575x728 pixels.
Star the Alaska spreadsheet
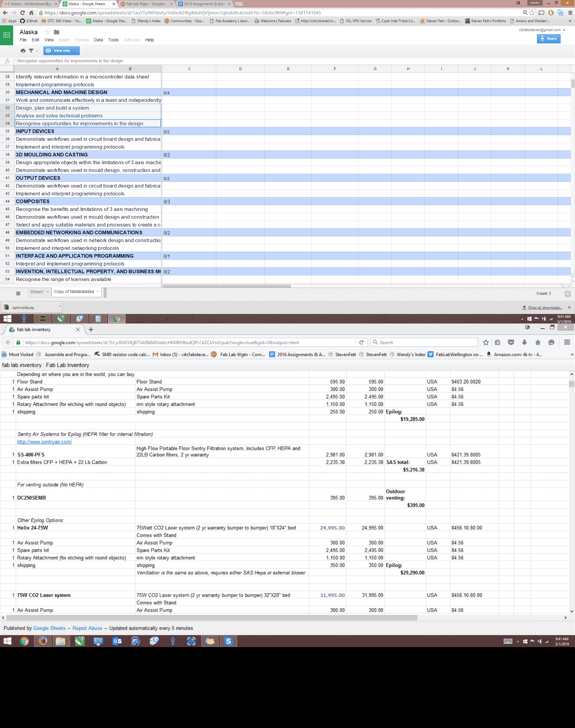pos(48,32)
